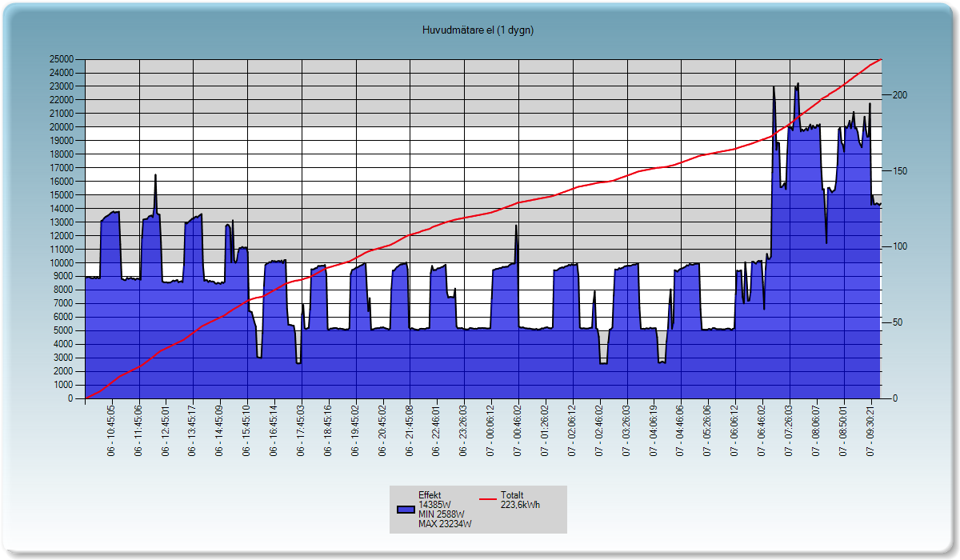Click the 200 right axis label
This screenshot has height=560, width=960.
coord(899,95)
